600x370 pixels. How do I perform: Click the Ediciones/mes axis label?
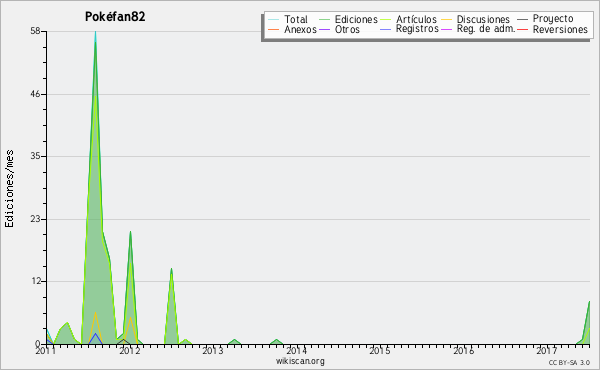[9, 189]
